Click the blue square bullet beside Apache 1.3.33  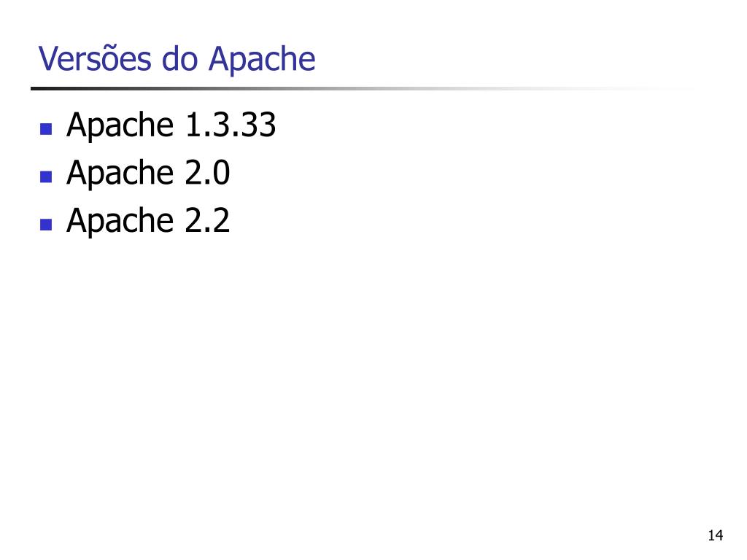tap(46, 128)
